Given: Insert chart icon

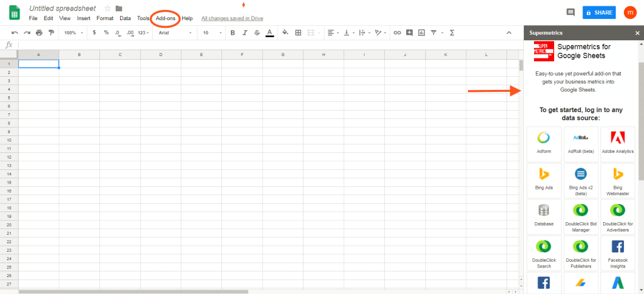Looking at the screenshot, I should [421, 33].
